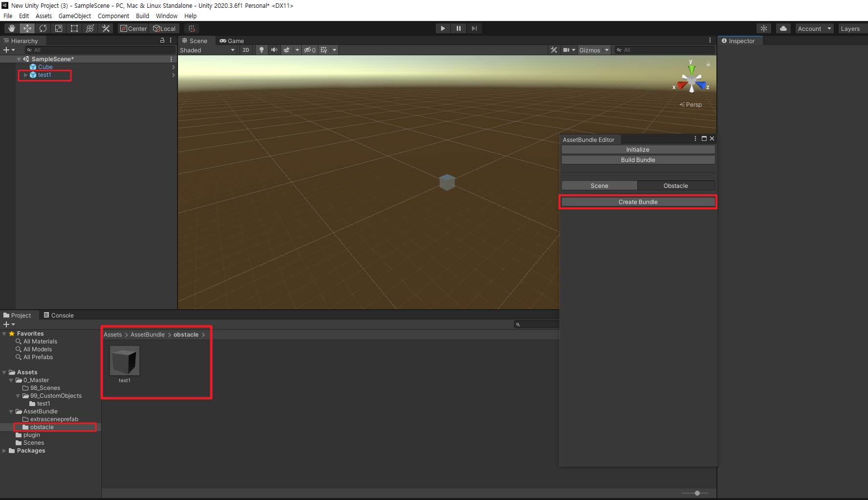Select the test1 prefab thumbnail
868x500 pixels.
pyautogui.click(x=125, y=361)
